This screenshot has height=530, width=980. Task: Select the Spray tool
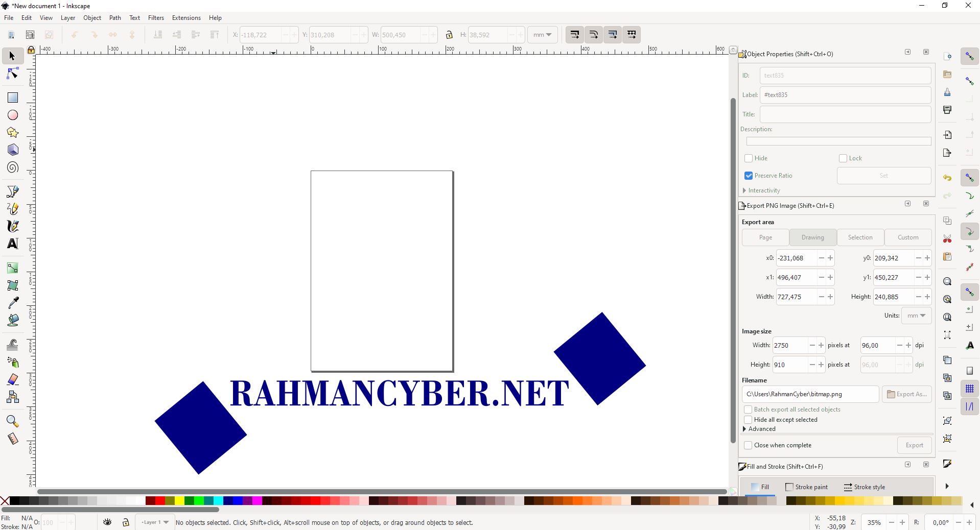coord(12,362)
